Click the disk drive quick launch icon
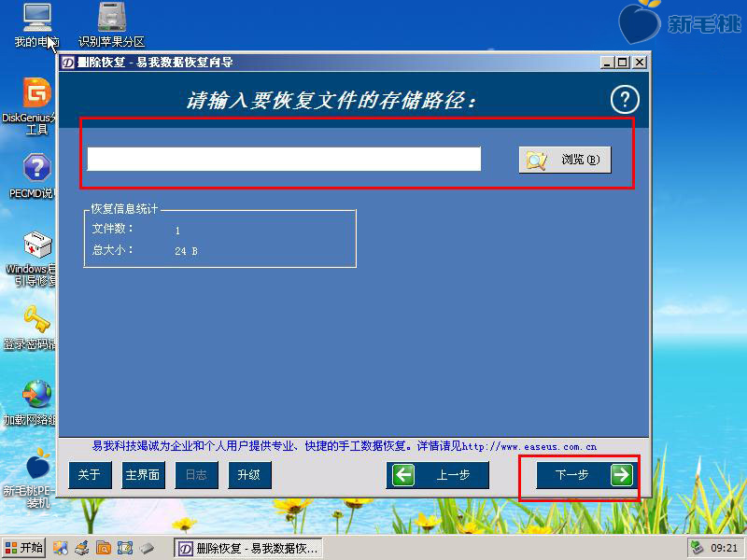 (147, 548)
